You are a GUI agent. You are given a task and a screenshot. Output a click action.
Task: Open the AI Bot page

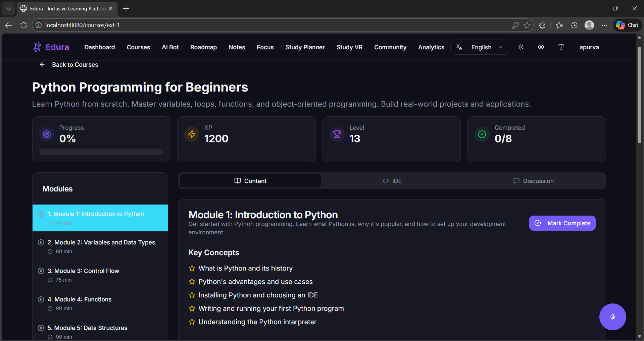[x=170, y=47]
